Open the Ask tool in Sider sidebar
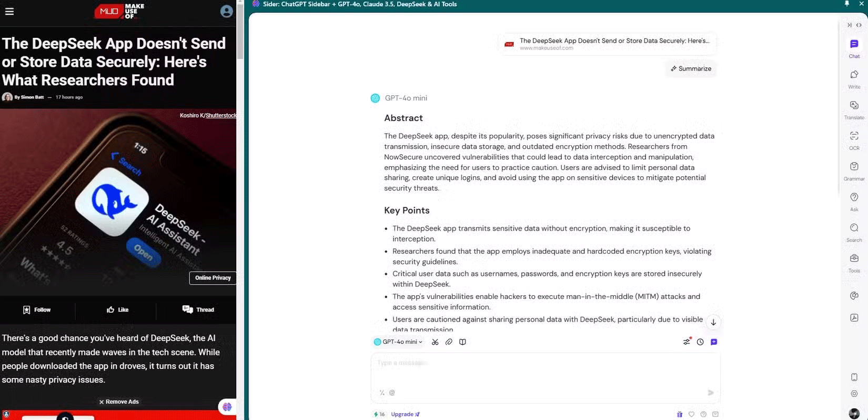Viewport: 868px width, 420px height. click(x=854, y=201)
